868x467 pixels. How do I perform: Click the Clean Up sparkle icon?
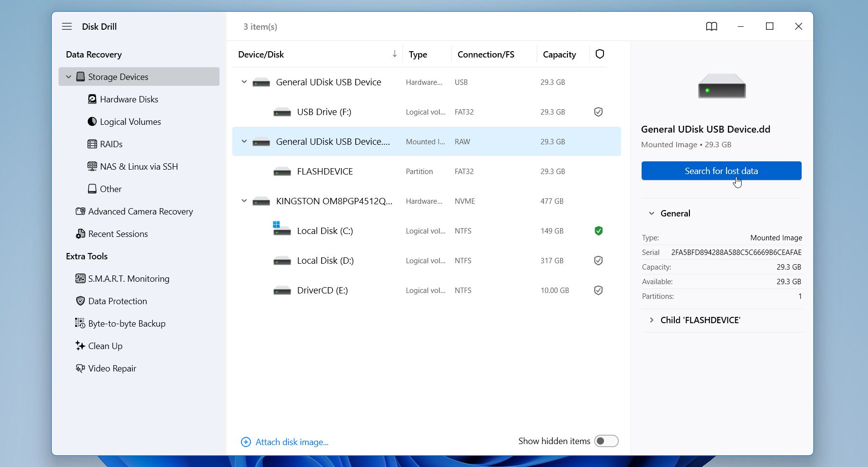coord(80,346)
